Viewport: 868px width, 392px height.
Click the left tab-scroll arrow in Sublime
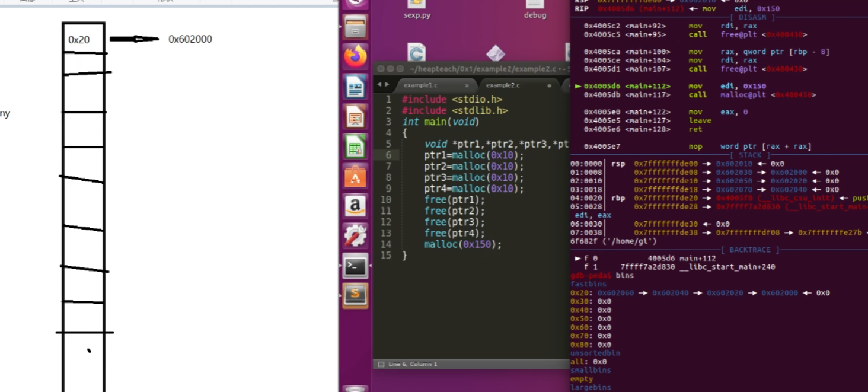[379, 85]
